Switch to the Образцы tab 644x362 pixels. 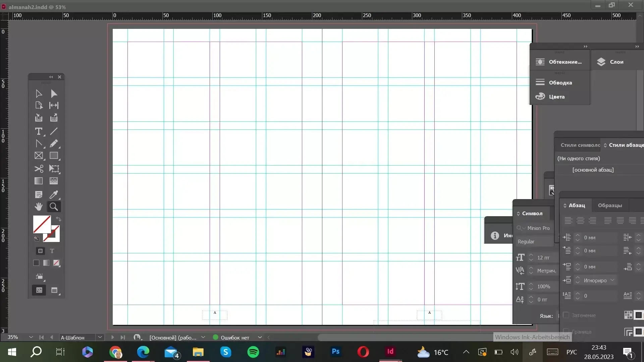point(609,205)
